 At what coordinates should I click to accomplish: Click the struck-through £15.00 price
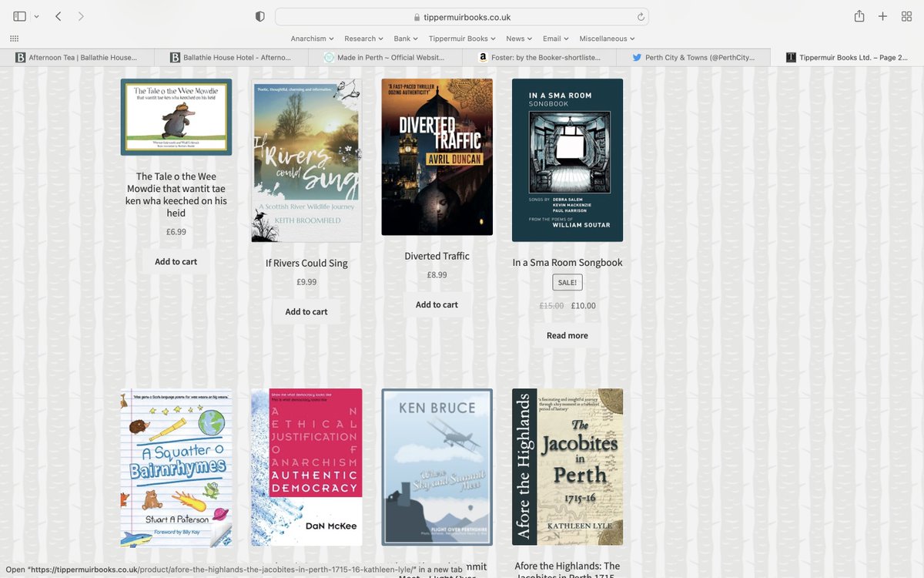pyautogui.click(x=551, y=305)
